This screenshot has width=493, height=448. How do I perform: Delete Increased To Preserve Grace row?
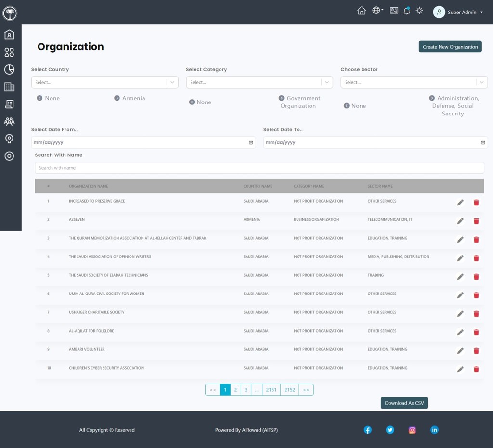[x=476, y=203]
